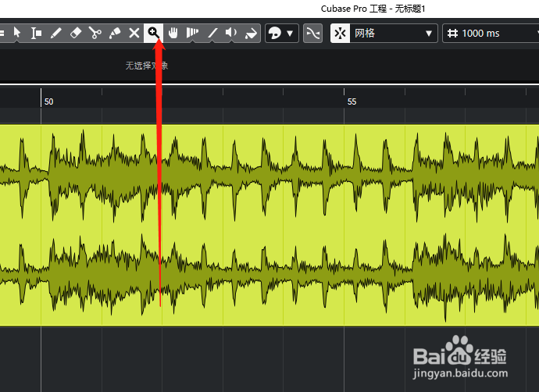Activate the Split scissors tool

95,33
